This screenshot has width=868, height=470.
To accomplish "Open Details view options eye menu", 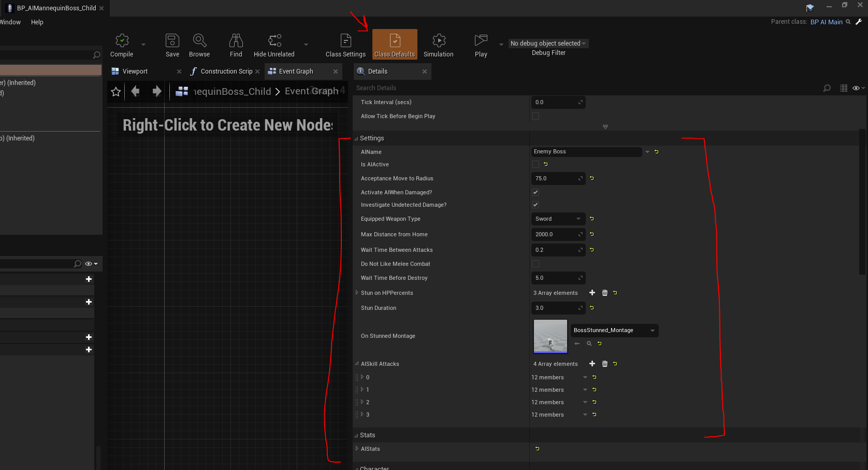I will pyautogui.click(x=858, y=88).
